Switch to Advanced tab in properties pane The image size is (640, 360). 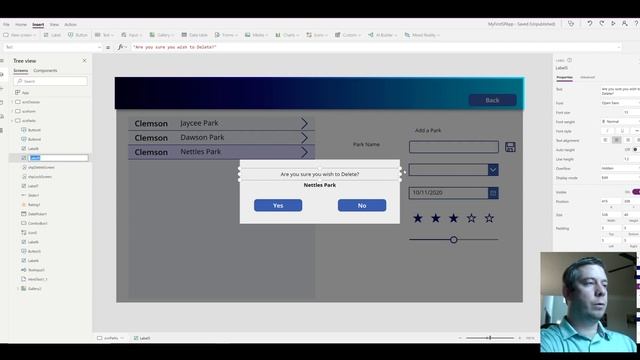[x=587, y=77]
